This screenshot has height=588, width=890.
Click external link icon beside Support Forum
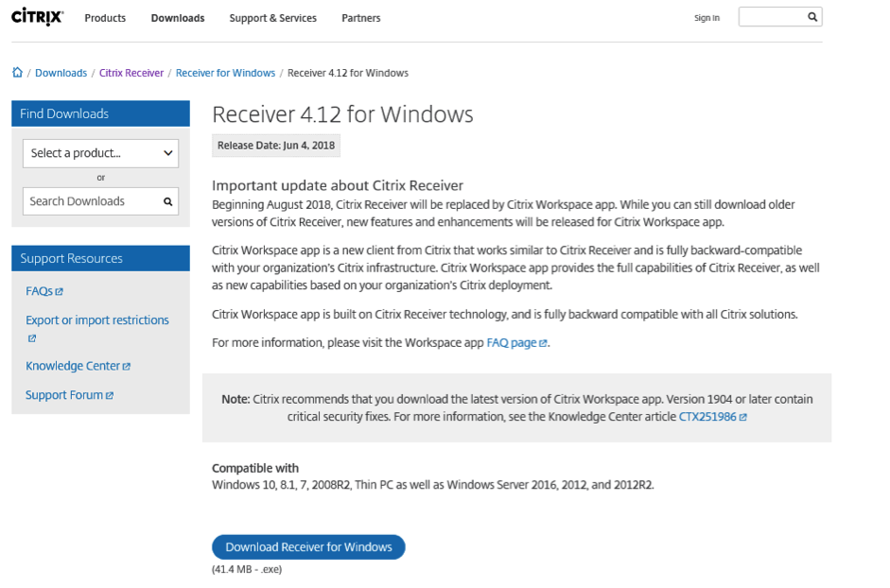pos(110,396)
